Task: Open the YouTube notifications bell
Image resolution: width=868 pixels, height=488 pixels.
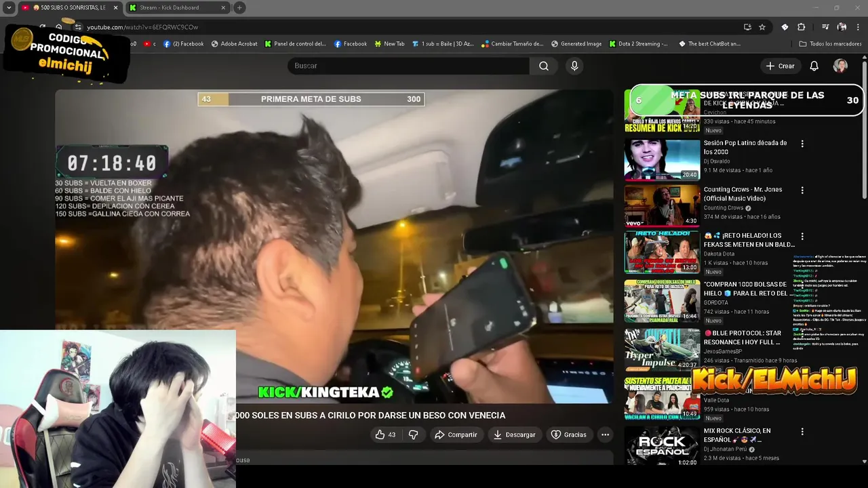Action: [814, 66]
